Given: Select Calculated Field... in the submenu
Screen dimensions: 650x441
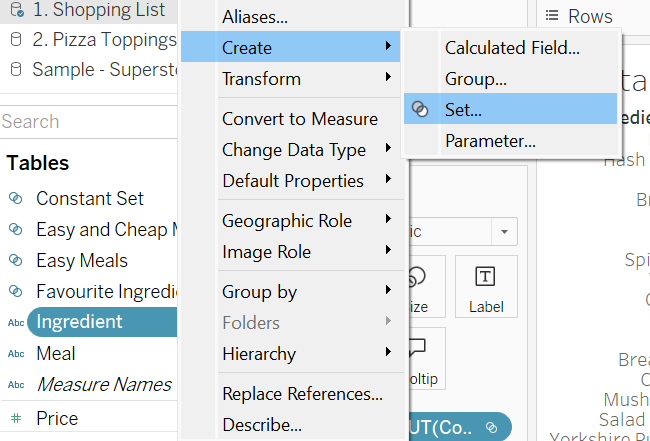Looking at the screenshot, I should (x=511, y=47).
